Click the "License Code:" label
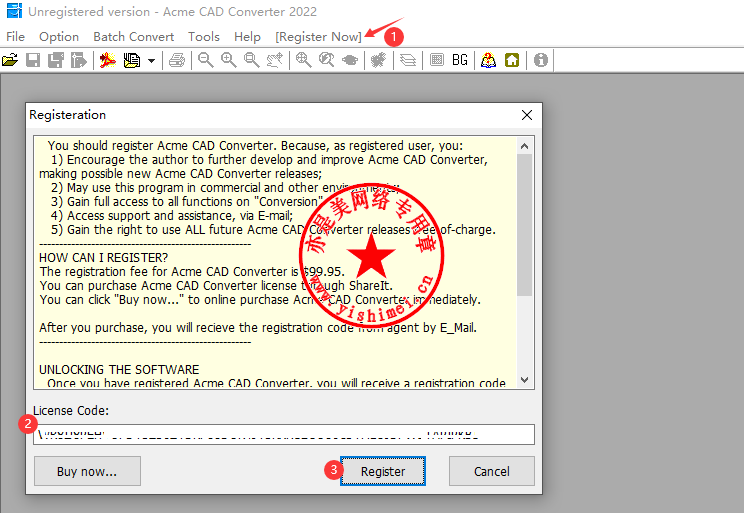 (71, 410)
